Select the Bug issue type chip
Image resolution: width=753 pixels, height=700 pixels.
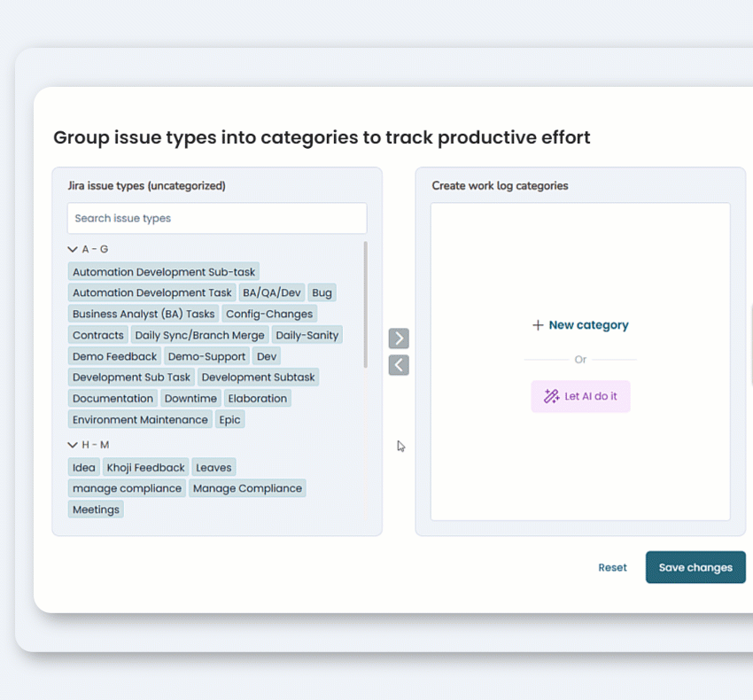coord(322,292)
